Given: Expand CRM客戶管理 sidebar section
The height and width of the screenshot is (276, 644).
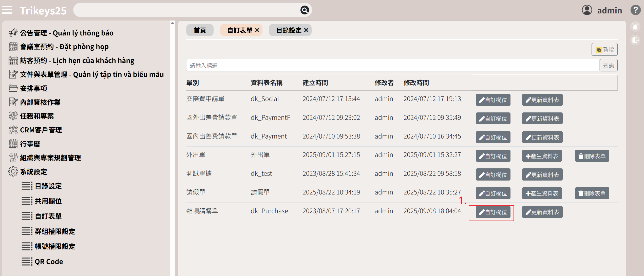Looking at the screenshot, I should pyautogui.click(x=41, y=130).
